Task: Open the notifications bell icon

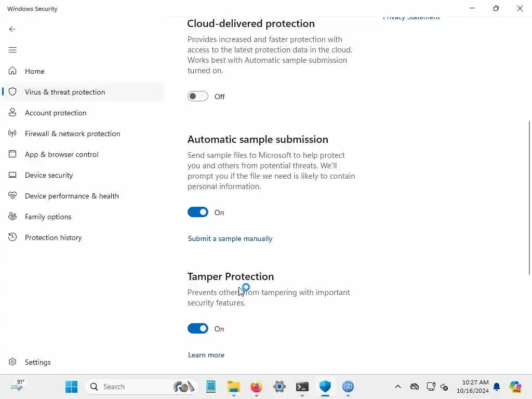Action: [497, 387]
